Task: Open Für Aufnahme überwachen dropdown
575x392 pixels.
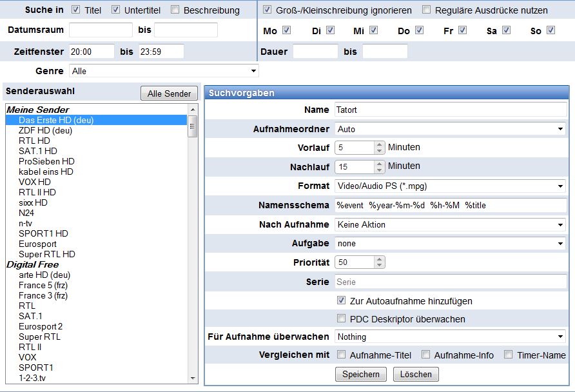Action: click(x=450, y=337)
